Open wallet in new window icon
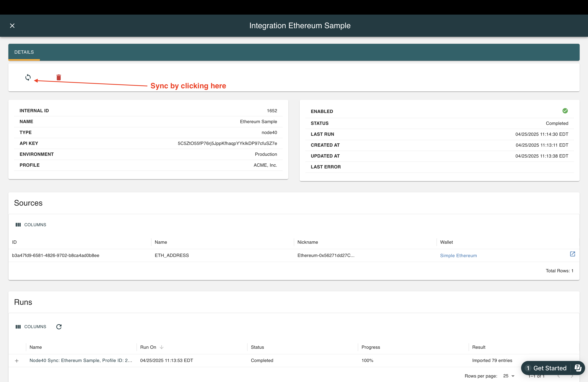This screenshot has height=382, width=588. [572, 254]
